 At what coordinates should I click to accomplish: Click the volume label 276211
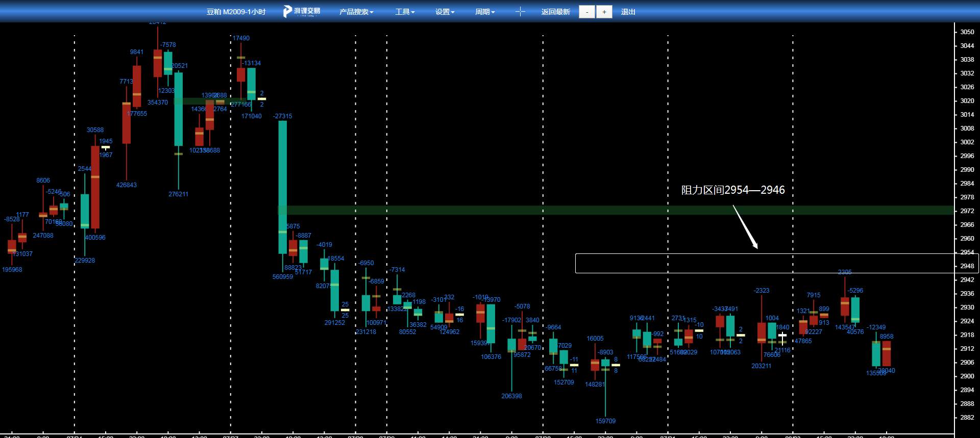(178, 194)
